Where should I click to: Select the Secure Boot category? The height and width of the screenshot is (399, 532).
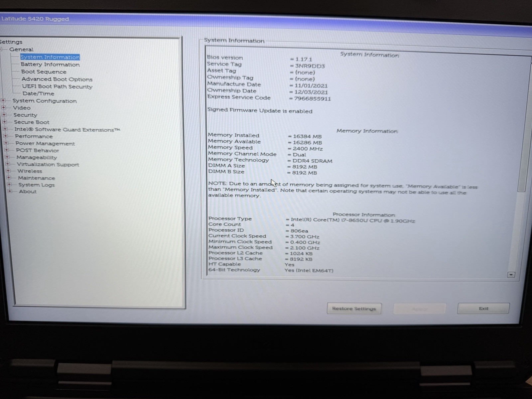(32, 122)
